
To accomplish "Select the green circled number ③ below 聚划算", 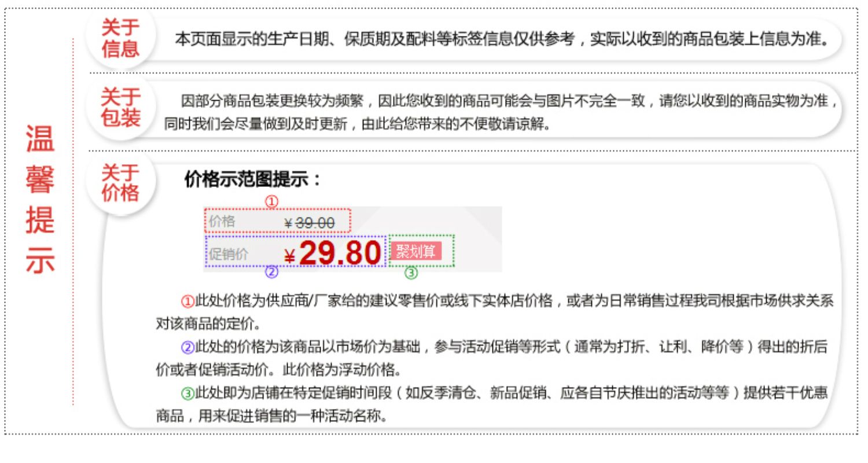I will [411, 273].
